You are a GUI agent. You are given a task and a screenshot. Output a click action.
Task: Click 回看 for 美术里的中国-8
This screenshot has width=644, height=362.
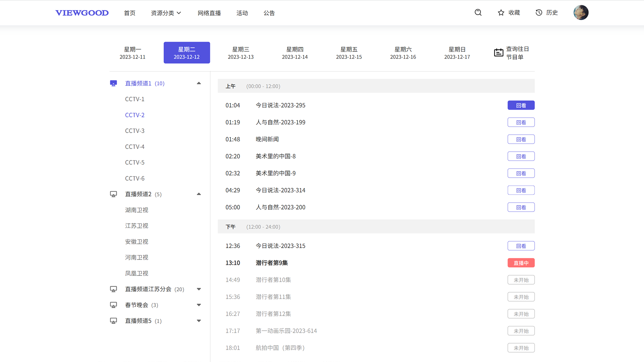click(521, 156)
